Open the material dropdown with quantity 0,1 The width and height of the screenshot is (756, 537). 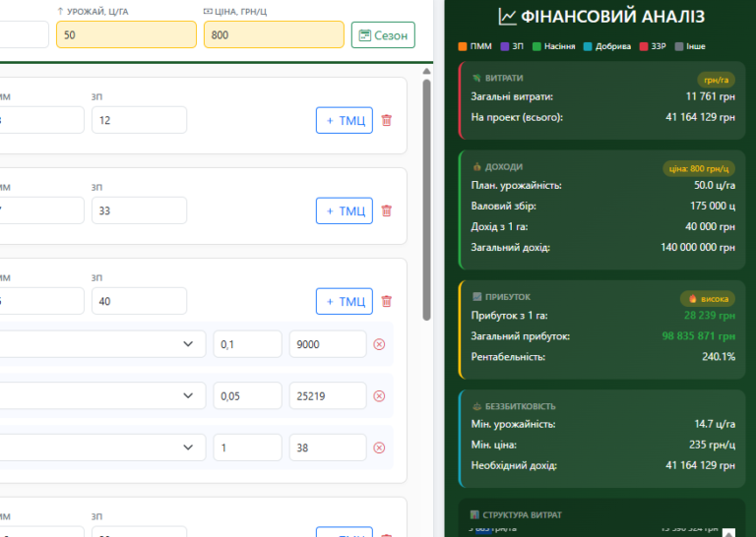click(188, 344)
